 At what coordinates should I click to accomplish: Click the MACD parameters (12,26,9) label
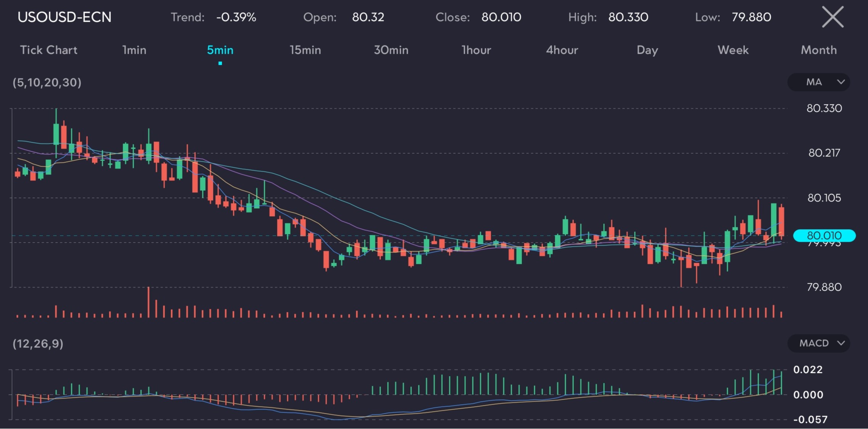click(38, 344)
